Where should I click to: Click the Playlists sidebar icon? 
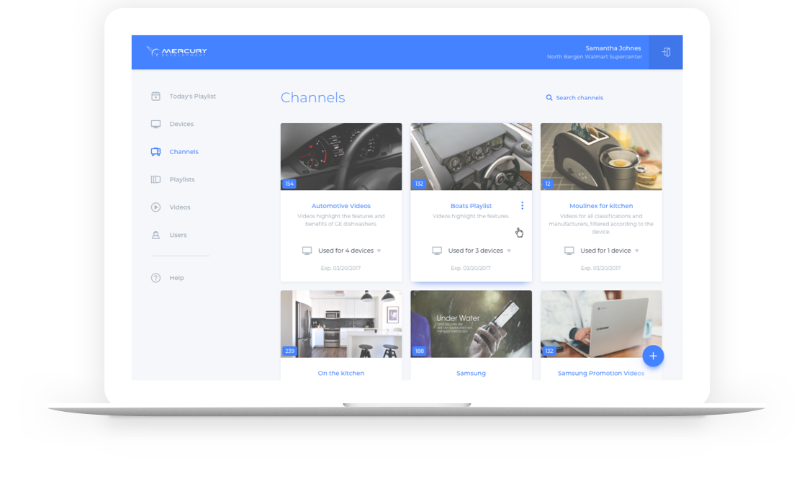click(x=155, y=179)
